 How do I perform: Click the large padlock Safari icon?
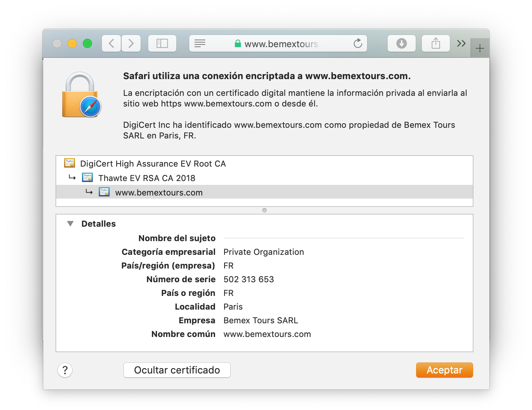coord(82,95)
